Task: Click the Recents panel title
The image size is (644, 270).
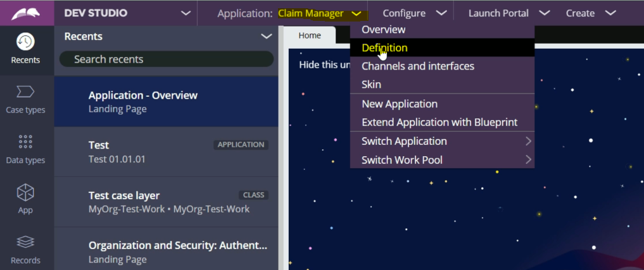Action: (84, 37)
